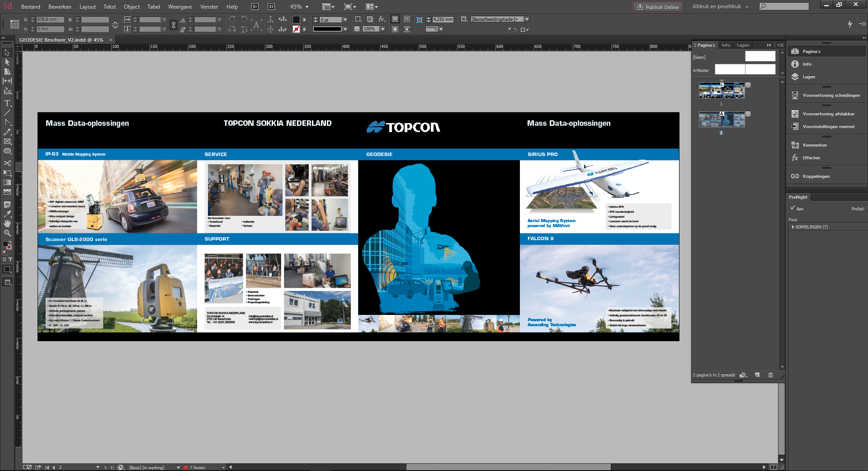
Task: Expand the KOPPELINGEN (7) error group
Action: click(x=793, y=227)
